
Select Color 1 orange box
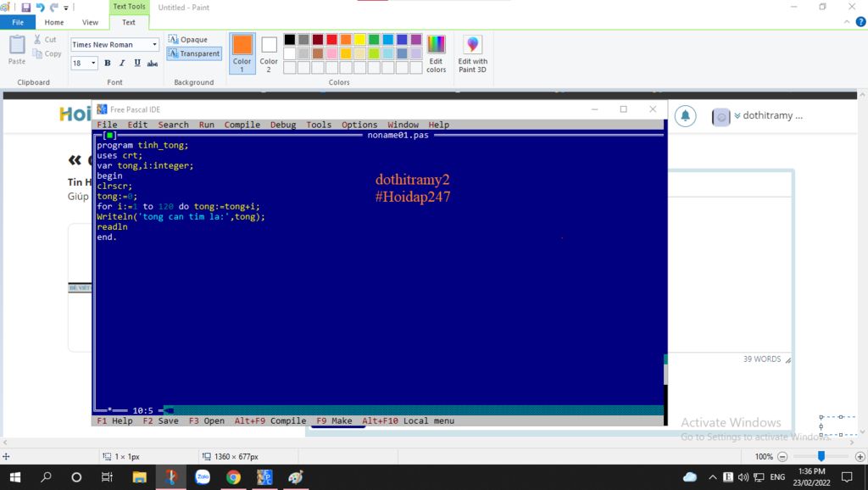[242, 53]
